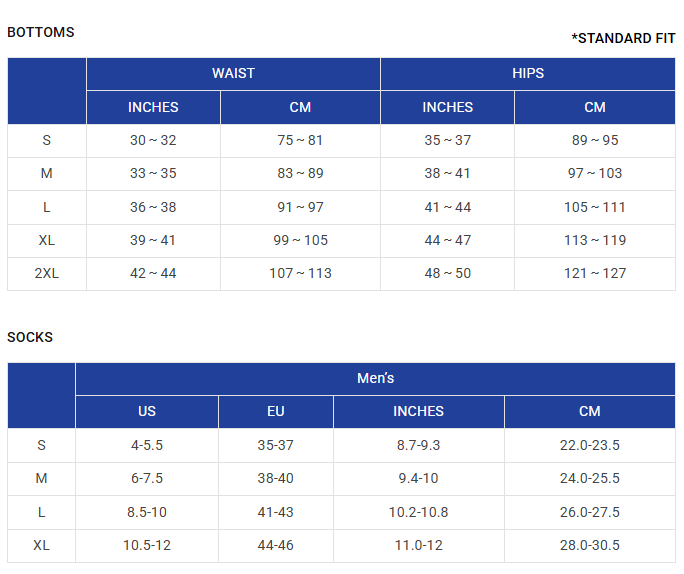Click hips inches value 44 ~ 47
Screen dimensions: 684x574
point(447,240)
